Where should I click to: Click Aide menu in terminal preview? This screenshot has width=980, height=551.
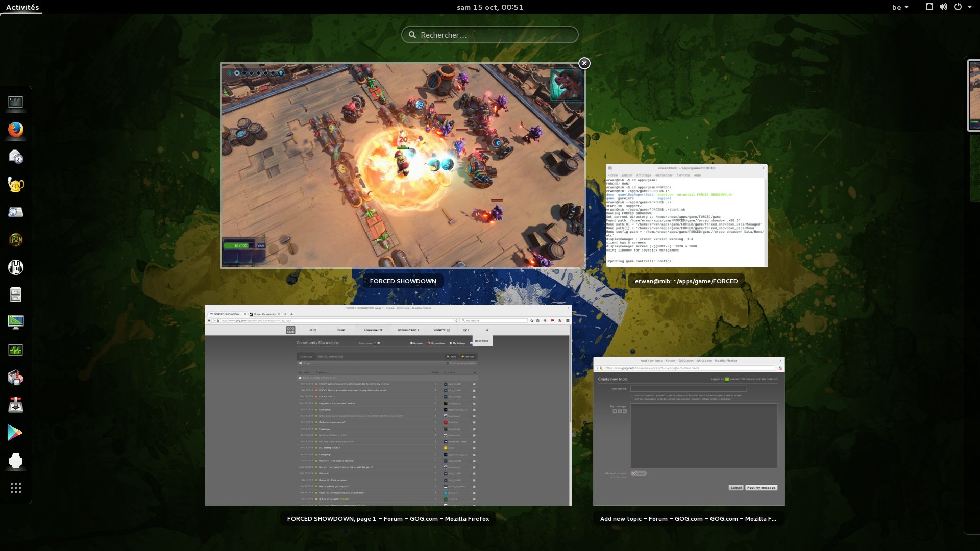click(x=697, y=175)
